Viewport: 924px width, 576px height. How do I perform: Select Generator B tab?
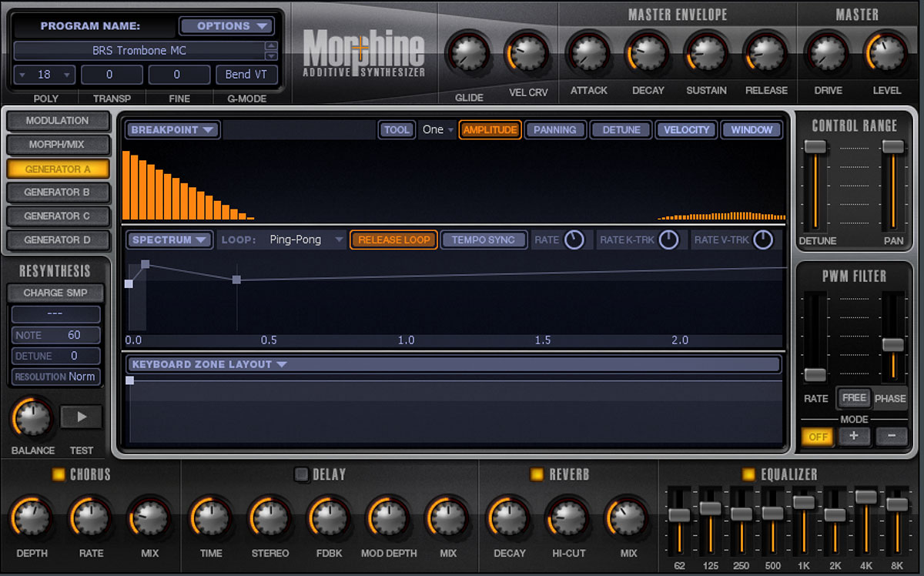pyautogui.click(x=58, y=193)
